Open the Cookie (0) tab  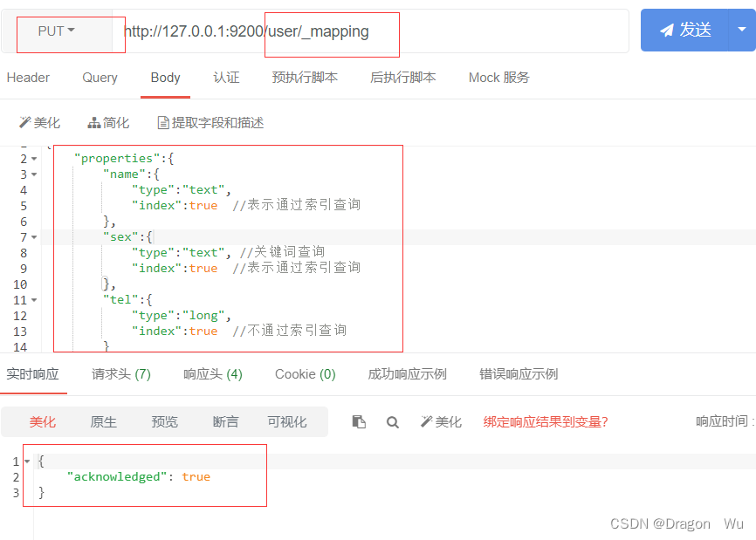point(306,374)
